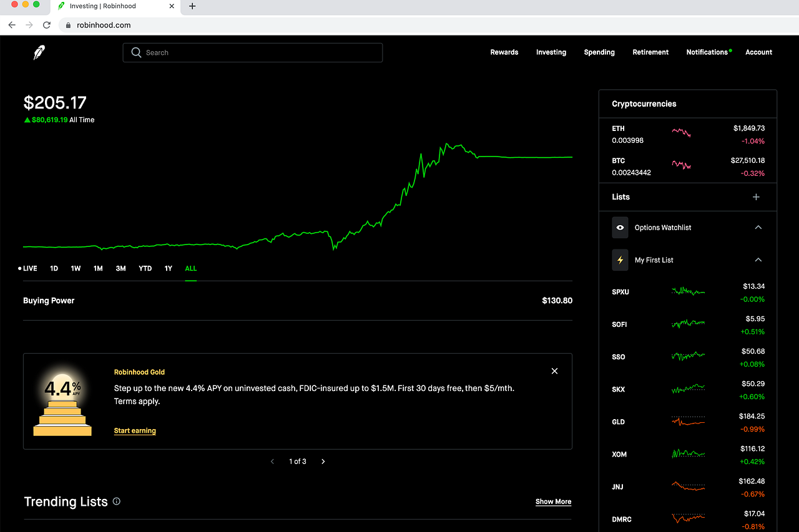799x532 pixels.
Task: Click the ETH mini price chart
Action: 681,133
